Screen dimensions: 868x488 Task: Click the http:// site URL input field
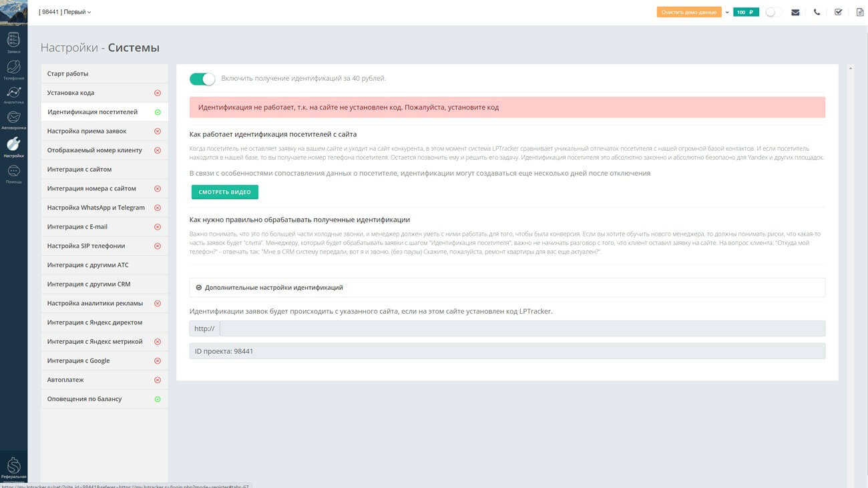pos(521,328)
